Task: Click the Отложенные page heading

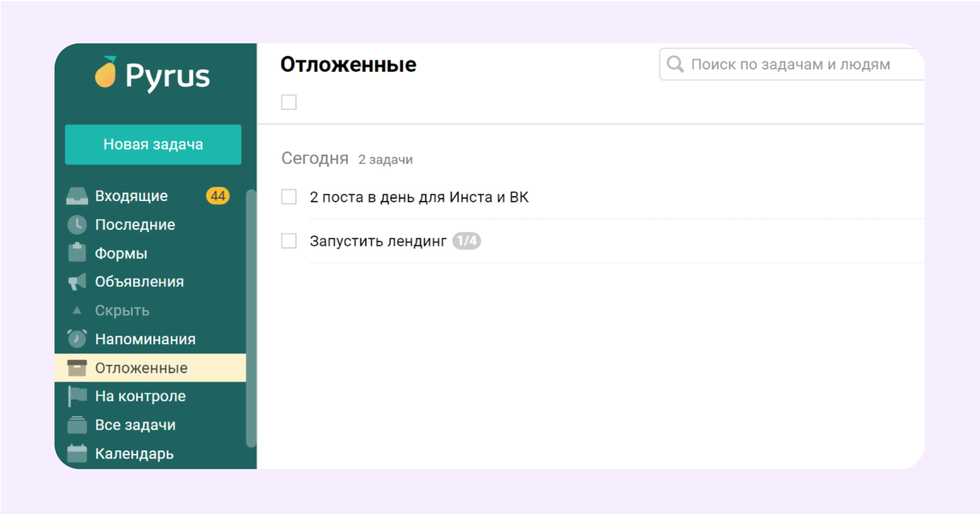Action: point(348,64)
